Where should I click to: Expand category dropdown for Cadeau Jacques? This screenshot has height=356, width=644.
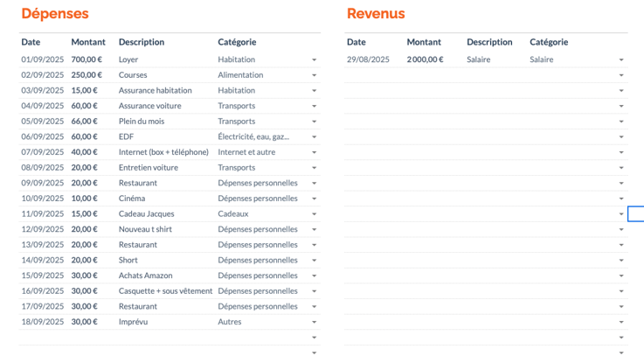click(x=315, y=214)
